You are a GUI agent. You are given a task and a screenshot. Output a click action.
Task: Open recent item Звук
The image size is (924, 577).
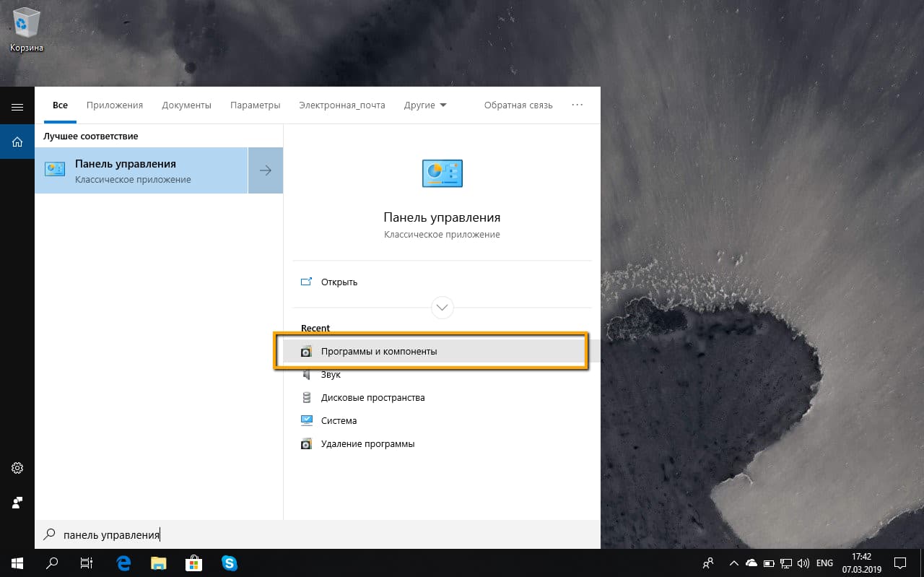pos(442,375)
